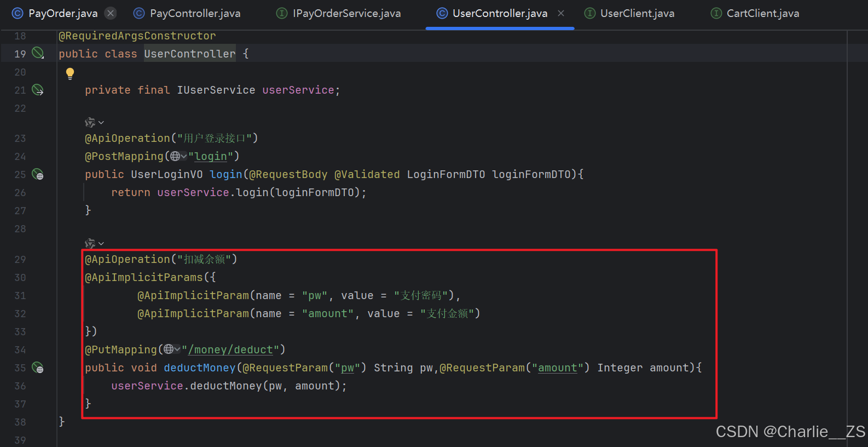The image size is (868, 447).
Task: Click the UserController class name
Action: (190, 54)
